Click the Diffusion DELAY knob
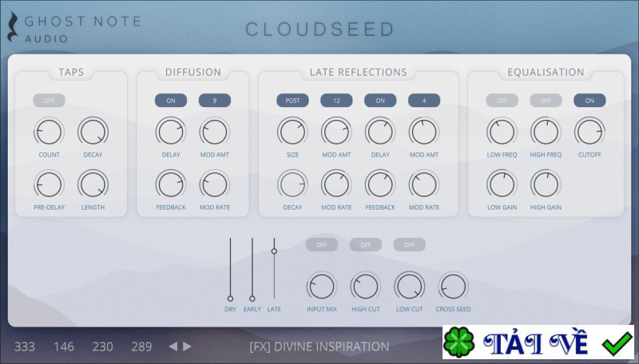Screen dimensions: 639x364 point(171,132)
